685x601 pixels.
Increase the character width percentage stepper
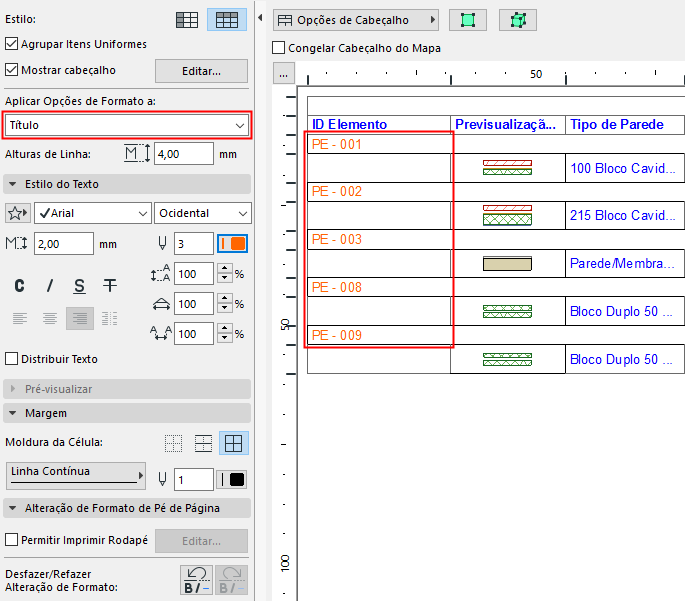[225, 298]
